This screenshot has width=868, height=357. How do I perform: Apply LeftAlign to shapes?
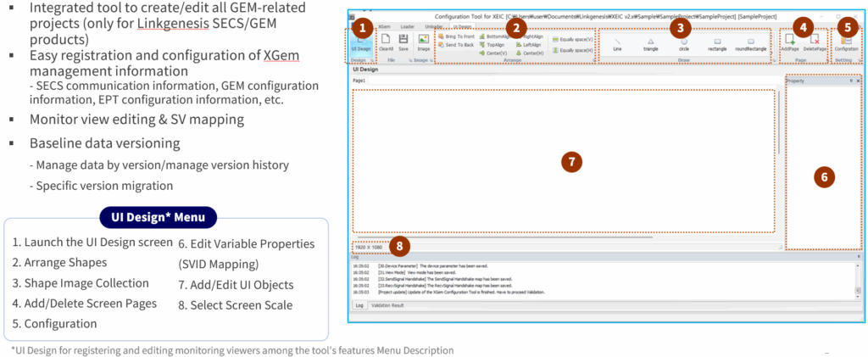528,44
